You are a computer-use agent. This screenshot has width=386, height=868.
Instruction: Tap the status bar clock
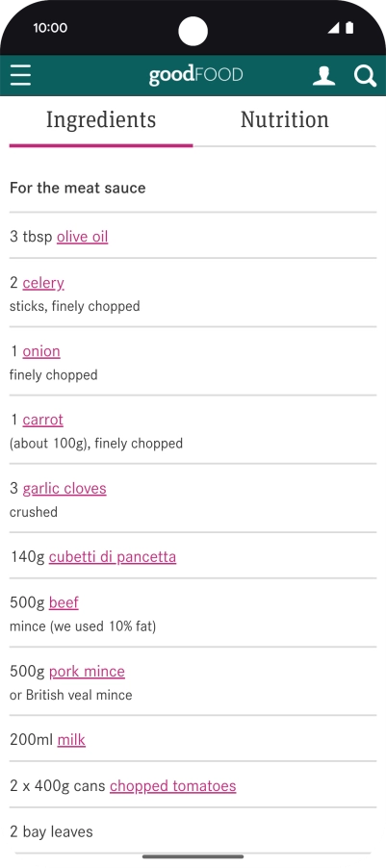point(50,28)
